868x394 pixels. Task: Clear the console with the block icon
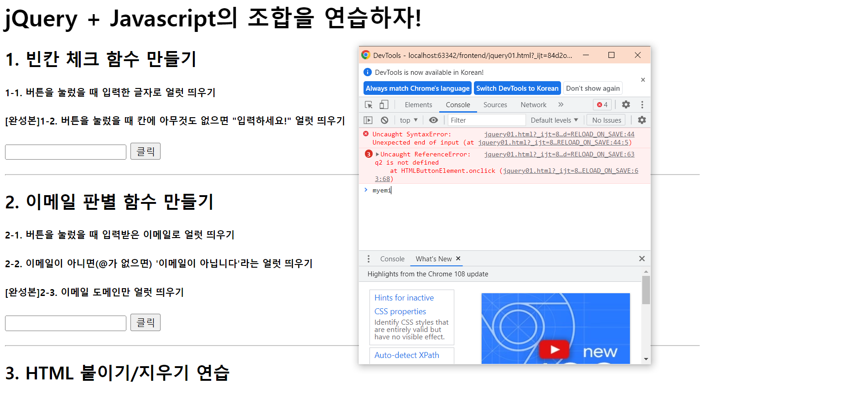(x=385, y=120)
